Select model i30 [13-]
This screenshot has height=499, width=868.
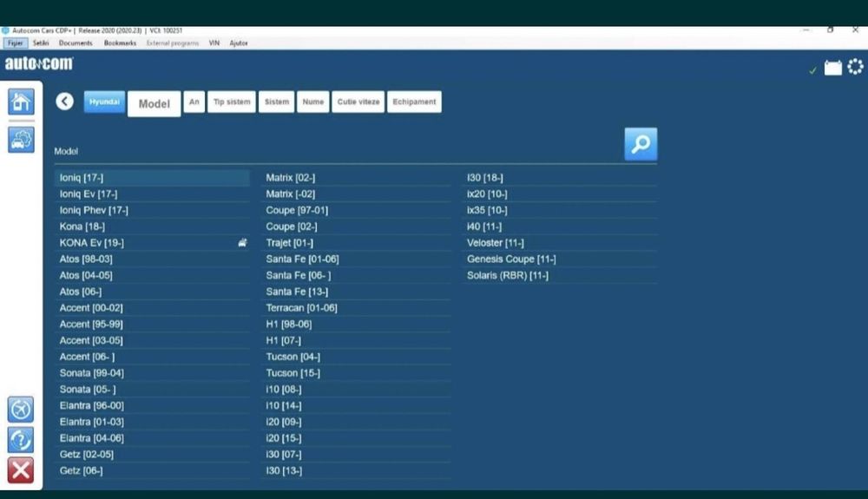(356, 470)
